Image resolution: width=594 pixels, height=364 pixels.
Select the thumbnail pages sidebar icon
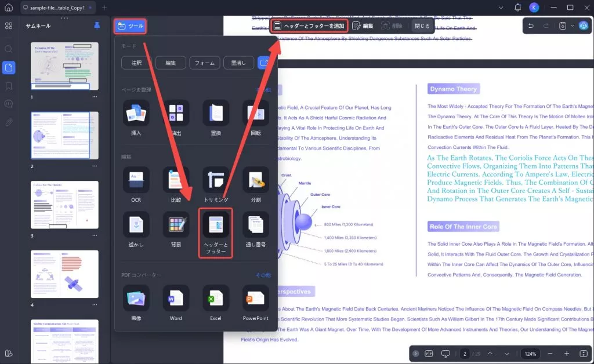pyautogui.click(x=8, y=68)
